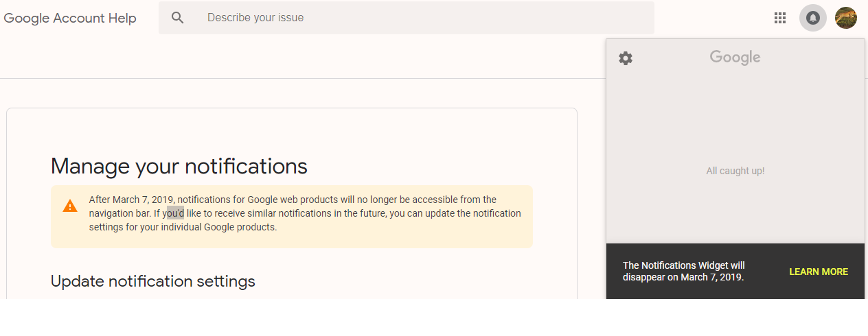Click the "Notifications Widget will disappear" message
The width and height of the screenshot is (868, 336).
pyautogui.click(x=684, y=272)
